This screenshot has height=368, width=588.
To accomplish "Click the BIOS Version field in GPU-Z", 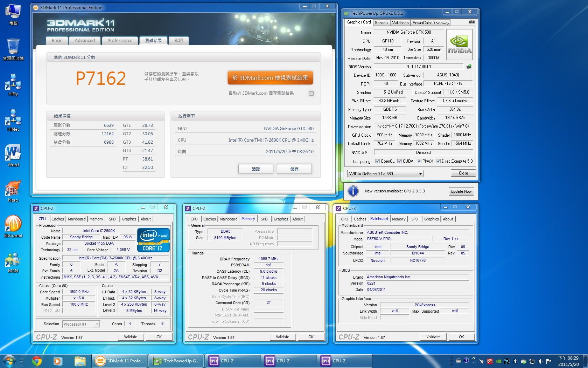I will (x=419, y=67).
